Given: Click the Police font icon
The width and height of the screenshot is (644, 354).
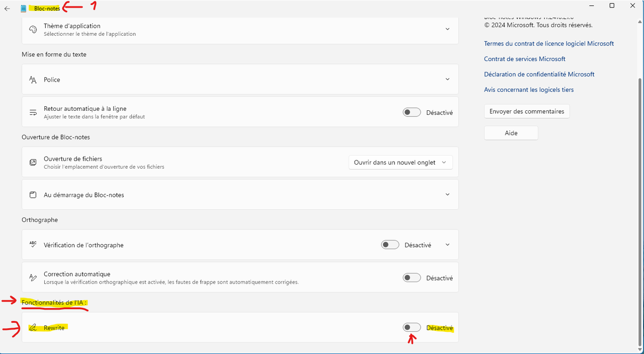Looking at the screenshot, I should point(33,80).
